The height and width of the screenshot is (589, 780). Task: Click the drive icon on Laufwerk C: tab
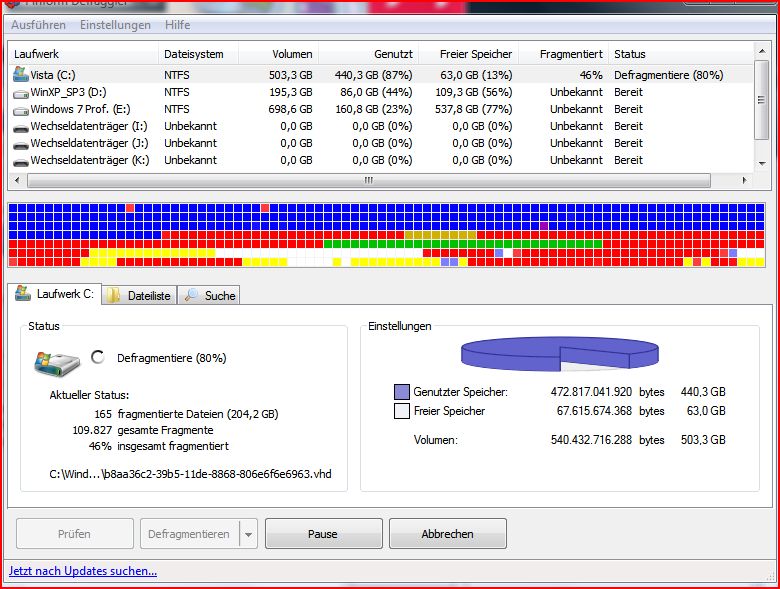(22, 294)
